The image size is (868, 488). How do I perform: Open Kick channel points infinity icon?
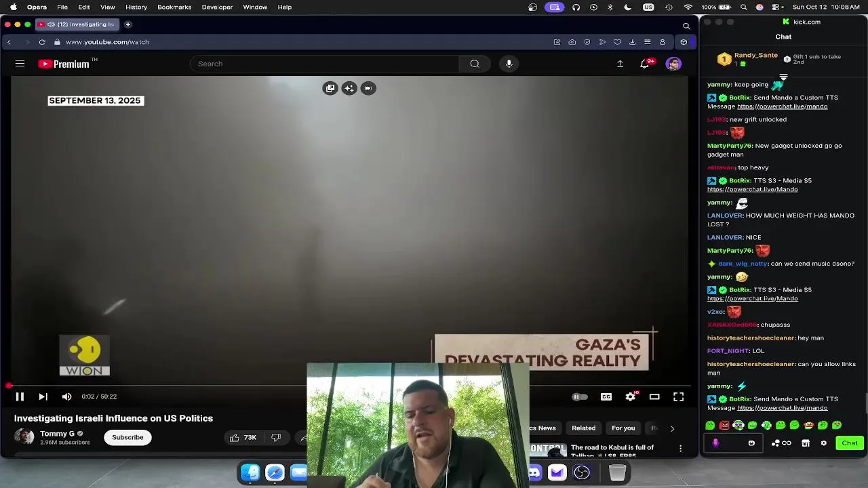point(787,443)
